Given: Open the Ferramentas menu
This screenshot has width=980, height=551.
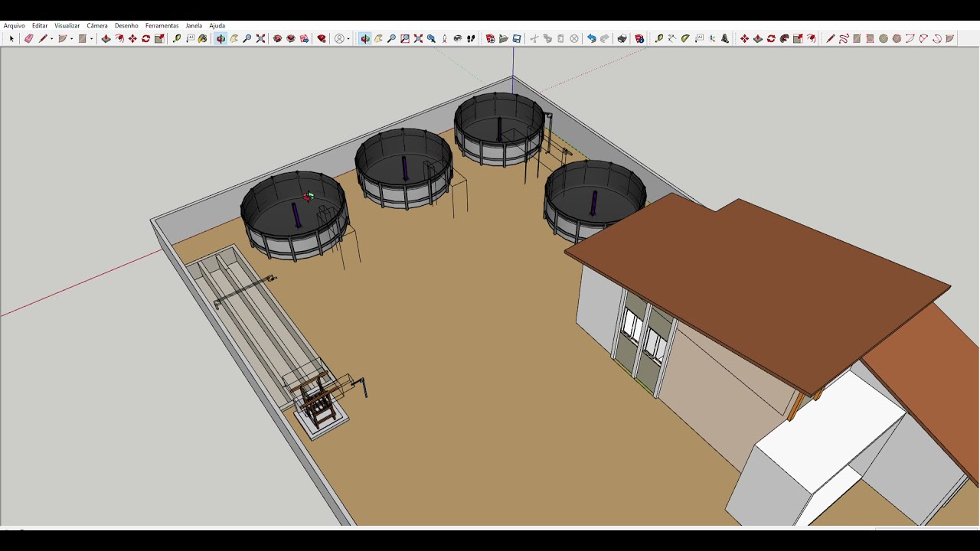Looking at the screenshot, I should pos(162,25).
